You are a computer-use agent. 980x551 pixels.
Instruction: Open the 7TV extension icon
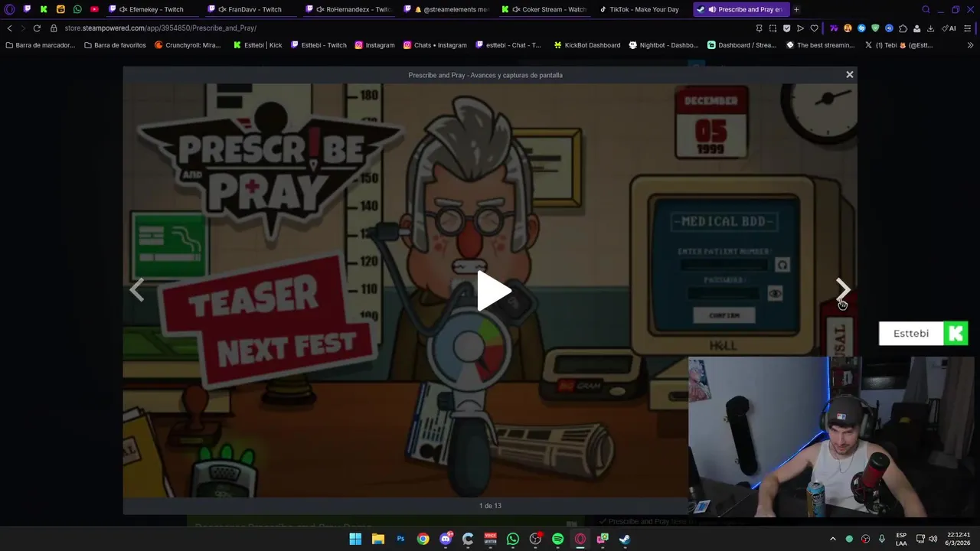click(834, 28)
